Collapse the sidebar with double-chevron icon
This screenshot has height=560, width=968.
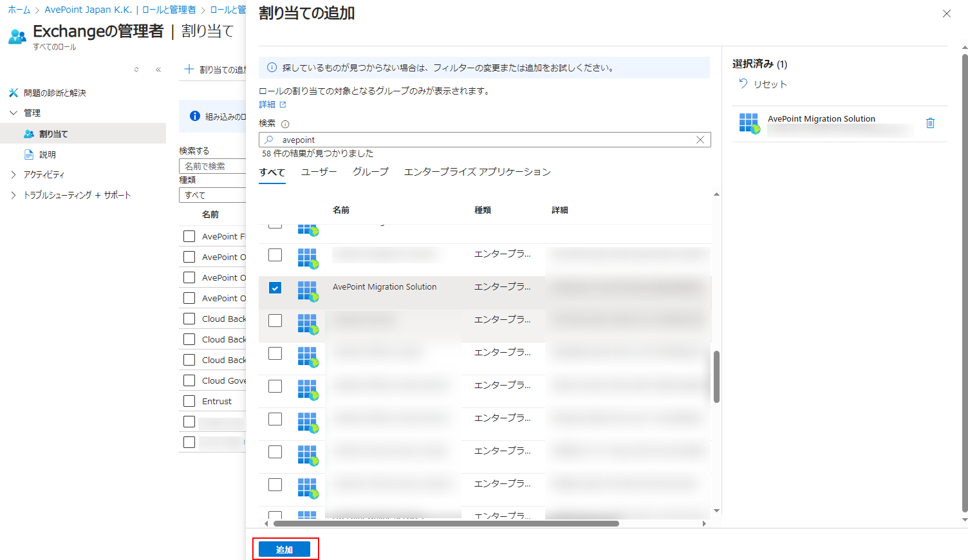pyautogui.click(x=158, y=70)
